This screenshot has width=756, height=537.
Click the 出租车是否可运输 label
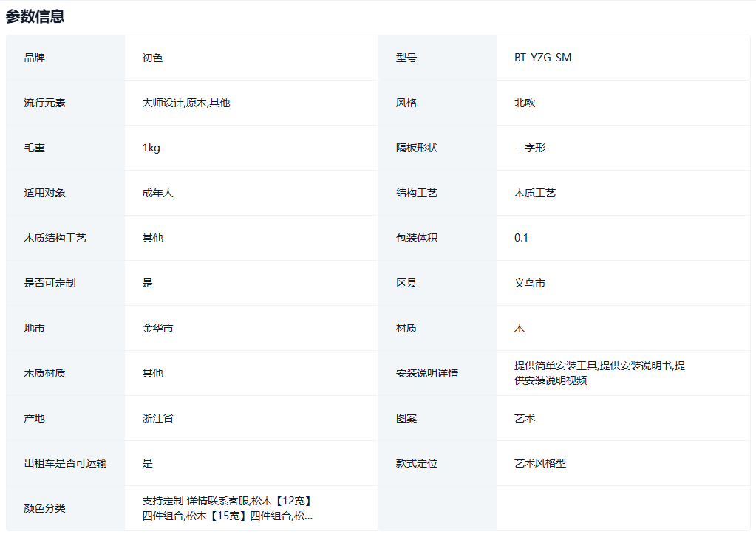(x=65, y=463)
